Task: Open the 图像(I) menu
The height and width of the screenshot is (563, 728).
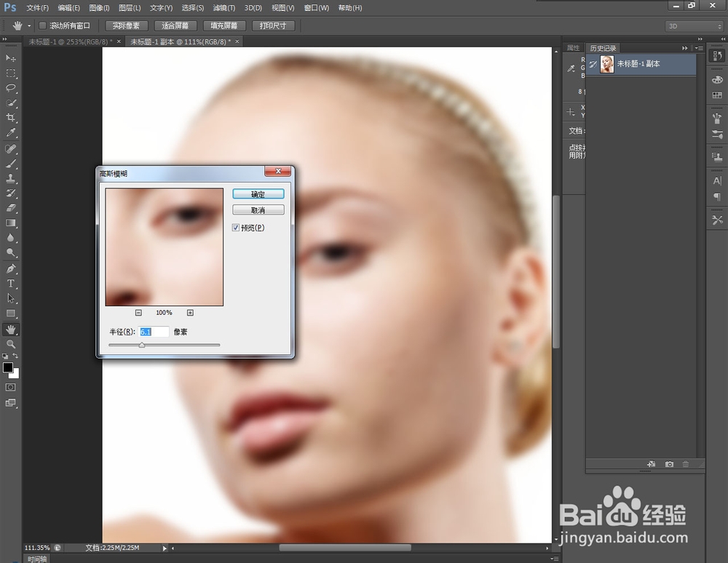Action: click(99, 8)
